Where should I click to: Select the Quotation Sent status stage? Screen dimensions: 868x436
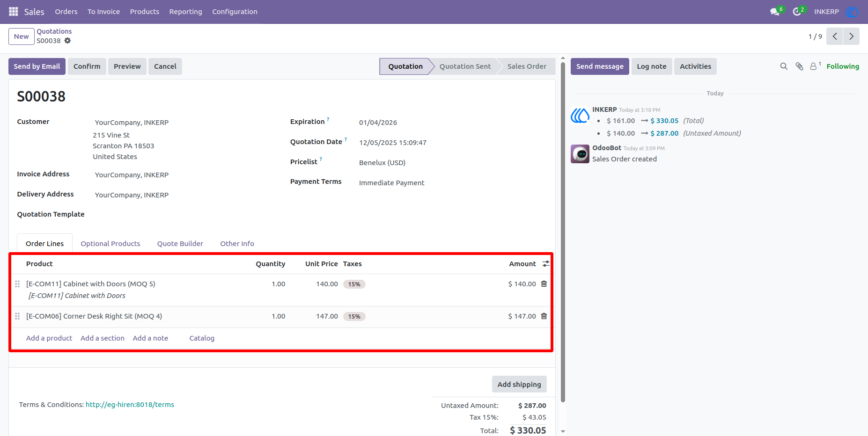[465, 66]
